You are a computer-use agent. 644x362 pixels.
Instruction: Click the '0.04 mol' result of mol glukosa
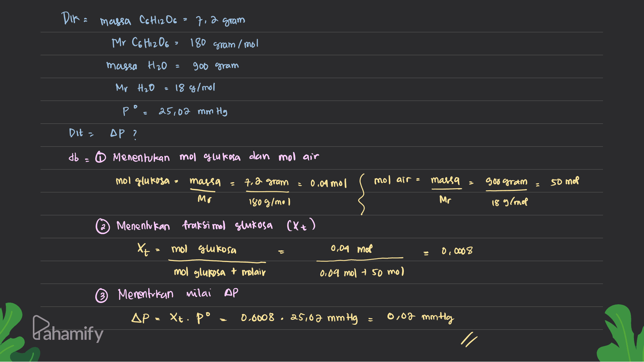point(328,183)
